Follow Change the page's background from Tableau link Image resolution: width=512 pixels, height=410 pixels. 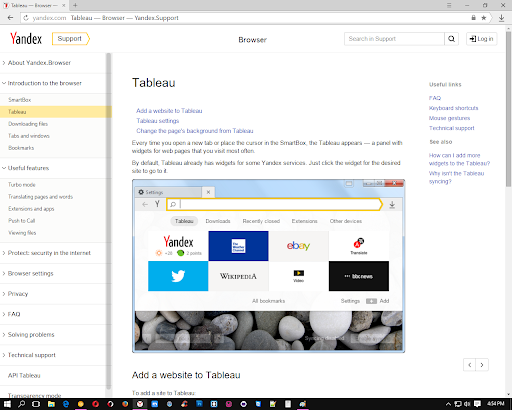pyautogui.click(x=195, y=131)
